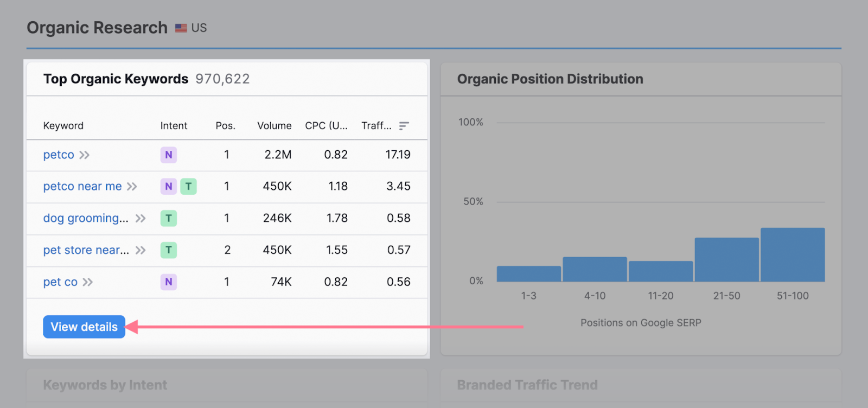Image resolution: width=868 pixels, height=408 pixels.
Task: Open the pet store near... keyword link
Action: [x=86, y=250]
